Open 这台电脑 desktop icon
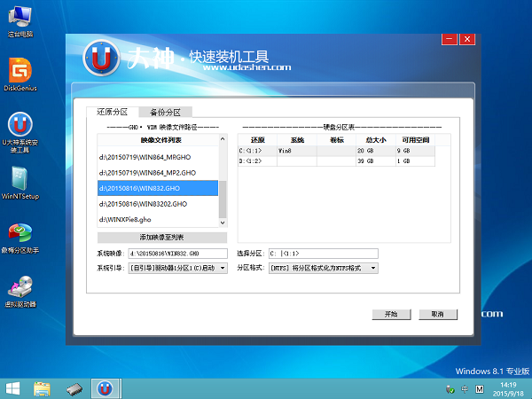Viewport: 532px width, 399px height. (x=19, y=18)
